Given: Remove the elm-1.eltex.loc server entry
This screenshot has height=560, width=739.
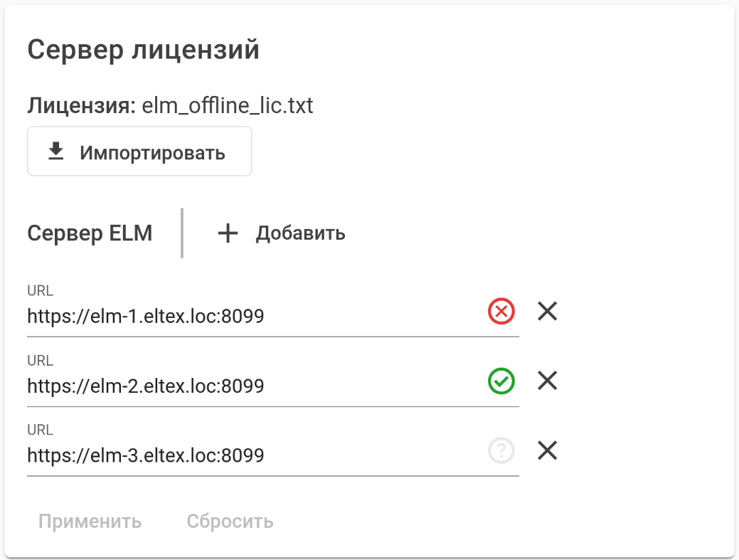Looking at the screenshot, I should [547, 312].
